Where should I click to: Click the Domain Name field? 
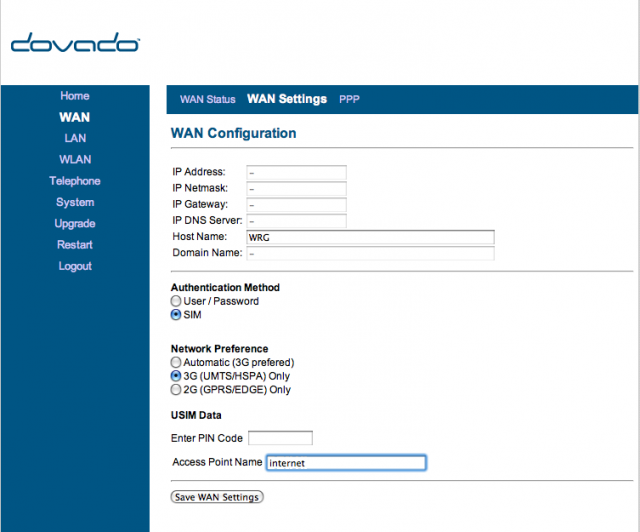371,254
